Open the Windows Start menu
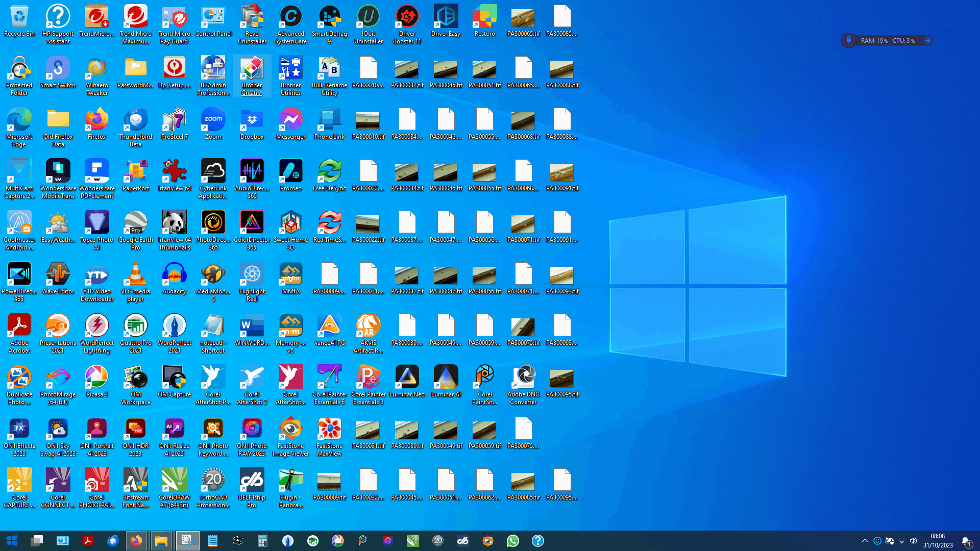980x551 pixels. point(12,541)
